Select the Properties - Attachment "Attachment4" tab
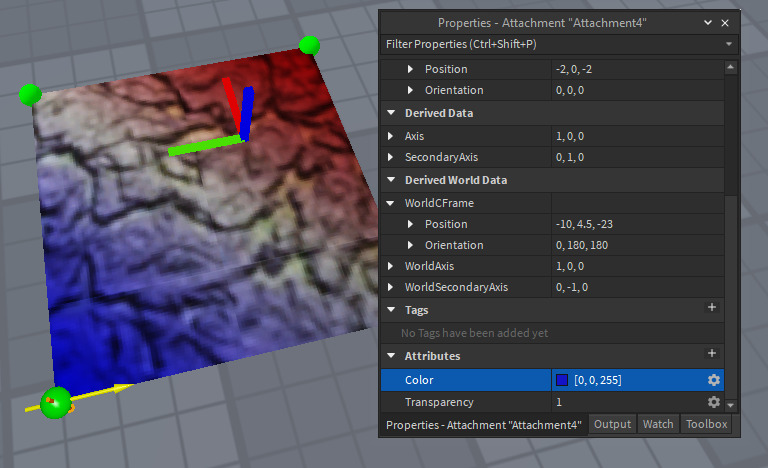Screen dimensions: 768x468 point(483,425)
